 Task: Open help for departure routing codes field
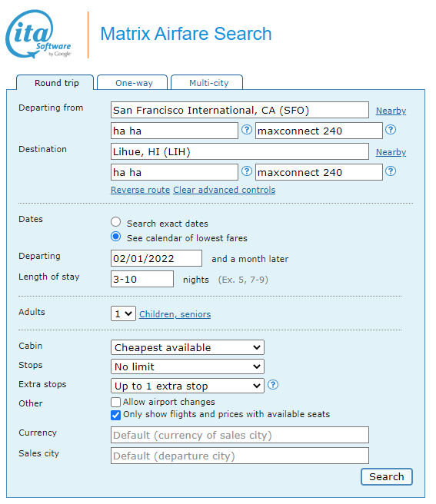click(x=247, y=130)
